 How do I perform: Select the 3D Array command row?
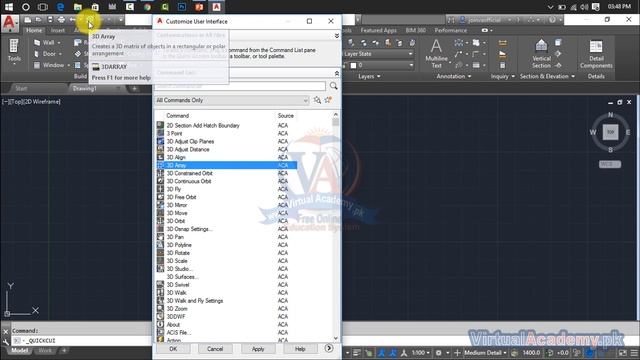227,165
